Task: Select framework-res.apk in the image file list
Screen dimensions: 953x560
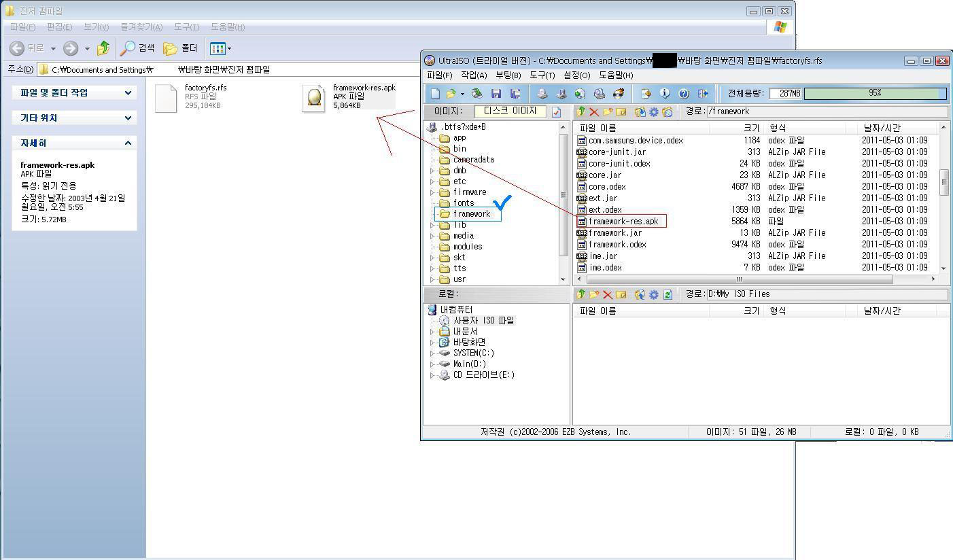Action: (x=623, y=222)
